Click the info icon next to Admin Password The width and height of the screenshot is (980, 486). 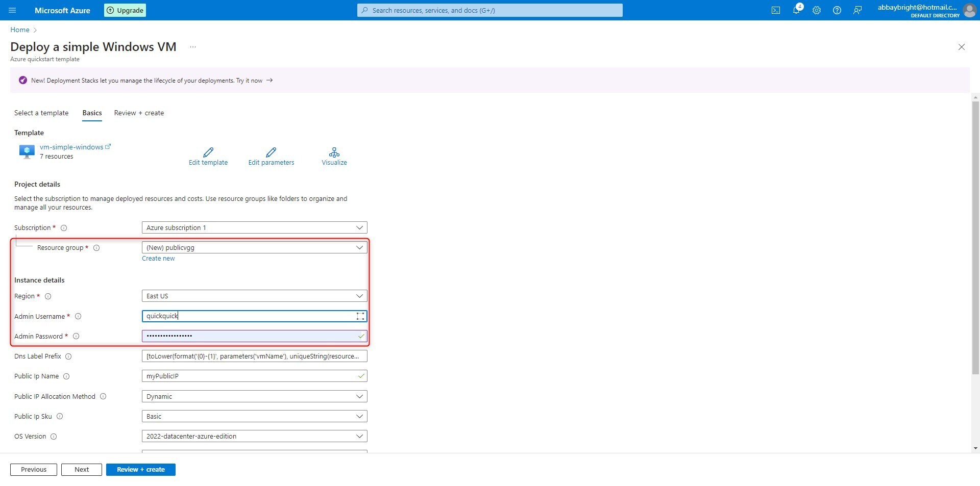point(76,336)
